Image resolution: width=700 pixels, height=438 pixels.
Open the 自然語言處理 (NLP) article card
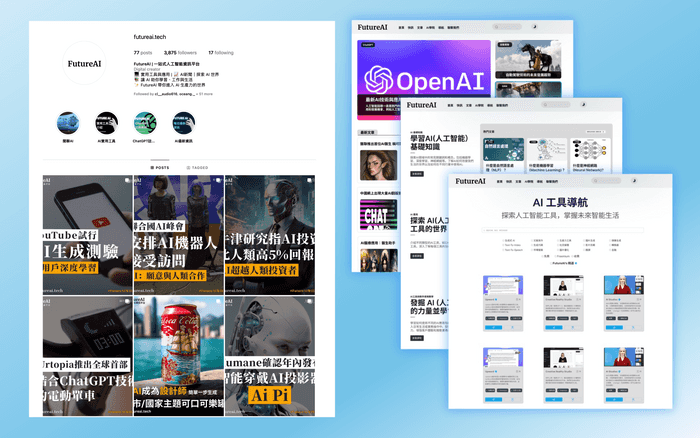point(503,155)
